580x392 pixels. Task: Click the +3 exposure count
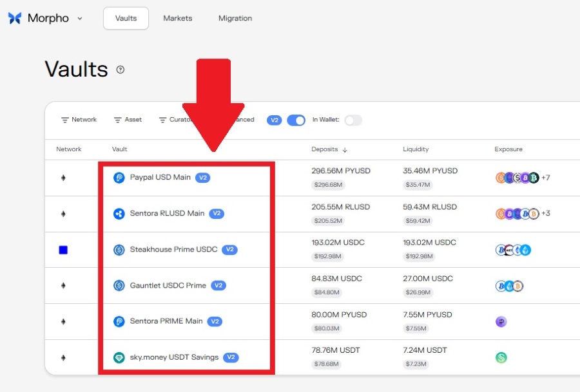click(x=546, y=213)
